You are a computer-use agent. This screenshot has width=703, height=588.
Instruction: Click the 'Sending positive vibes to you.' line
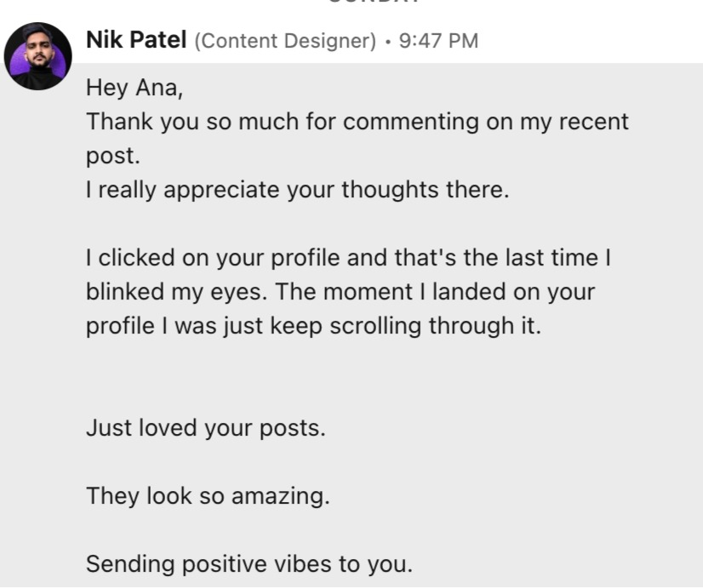(x=249, y=564)
